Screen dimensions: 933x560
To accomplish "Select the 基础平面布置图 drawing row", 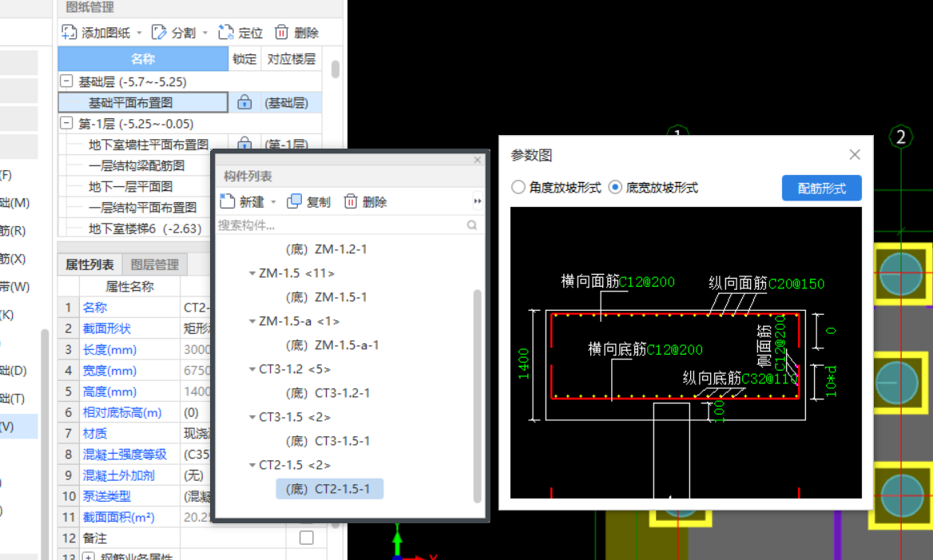I will 143,102.
